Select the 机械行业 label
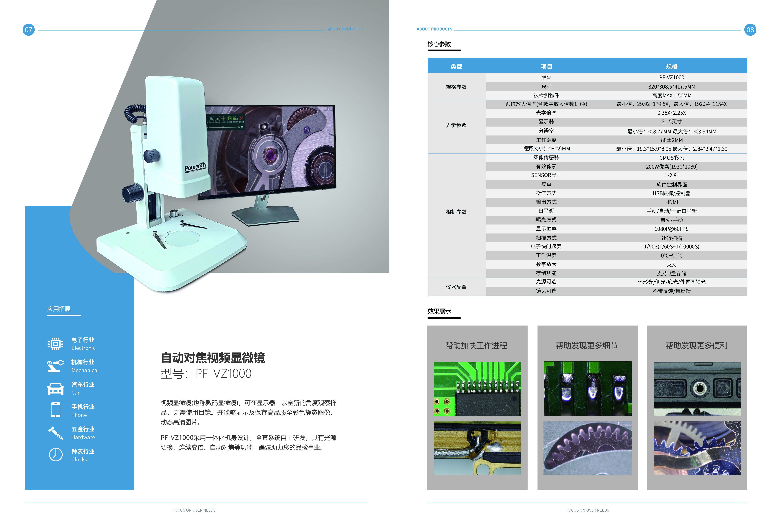Viewport: 779px width, 532px height. [83, 362]
